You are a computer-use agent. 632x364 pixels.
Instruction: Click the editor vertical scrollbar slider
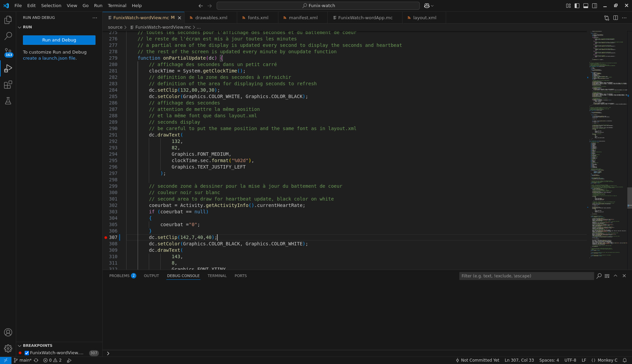click(629, 198)
